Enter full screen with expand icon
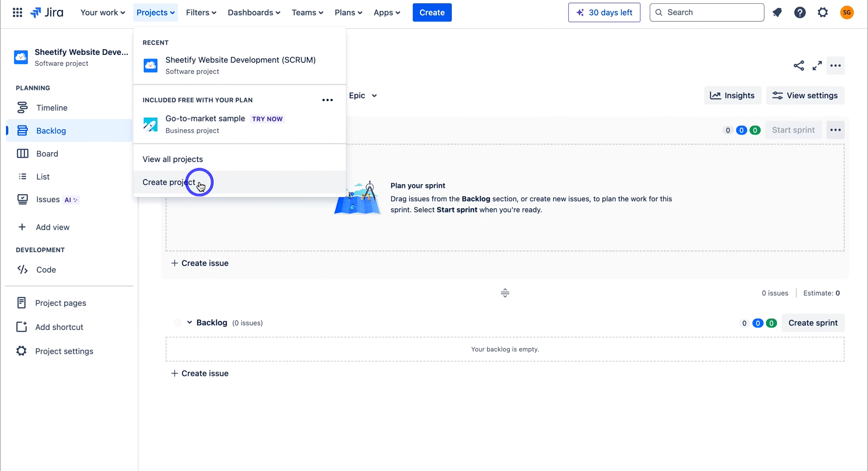Viewport: 868px width, 471px height. pos(817,65)
